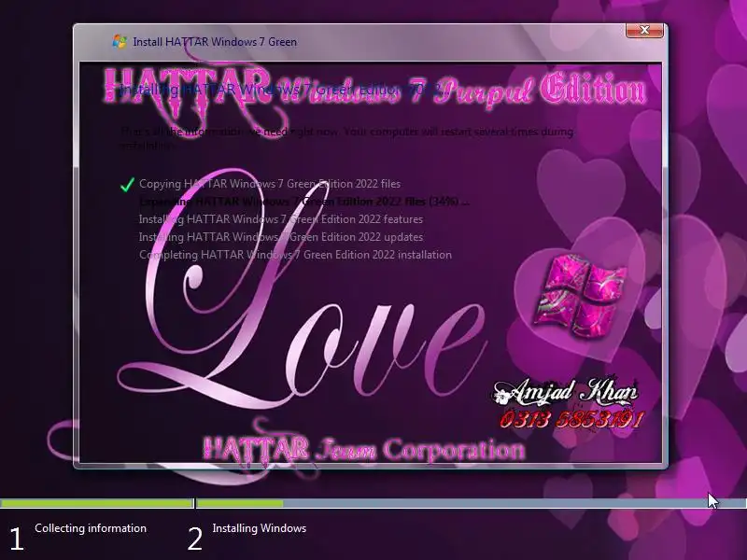Click the completed 'Collecting information' progress bar

97,503
